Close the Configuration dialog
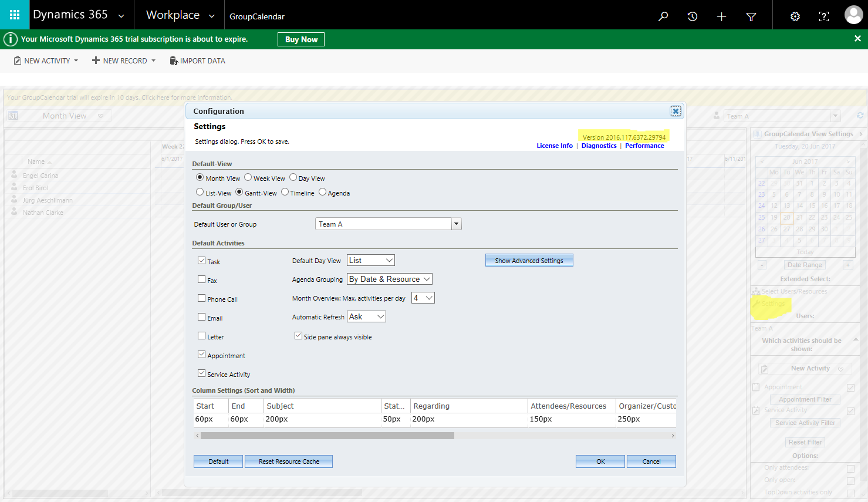868x502 pixels. (676, 111)
